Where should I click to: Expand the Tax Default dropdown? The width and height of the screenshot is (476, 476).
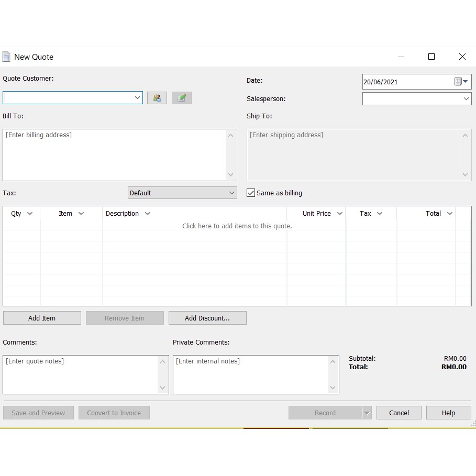point(232,193)
